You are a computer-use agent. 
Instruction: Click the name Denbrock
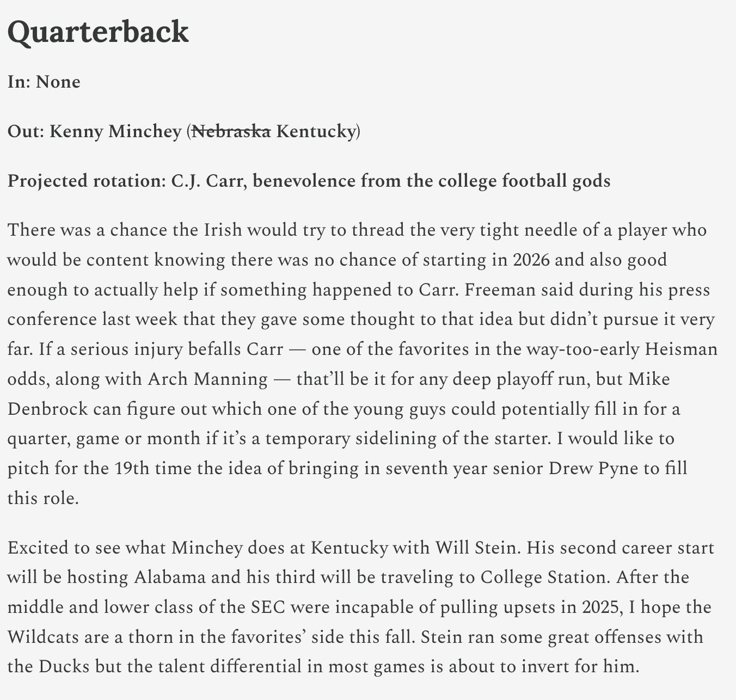pos(47,409)
